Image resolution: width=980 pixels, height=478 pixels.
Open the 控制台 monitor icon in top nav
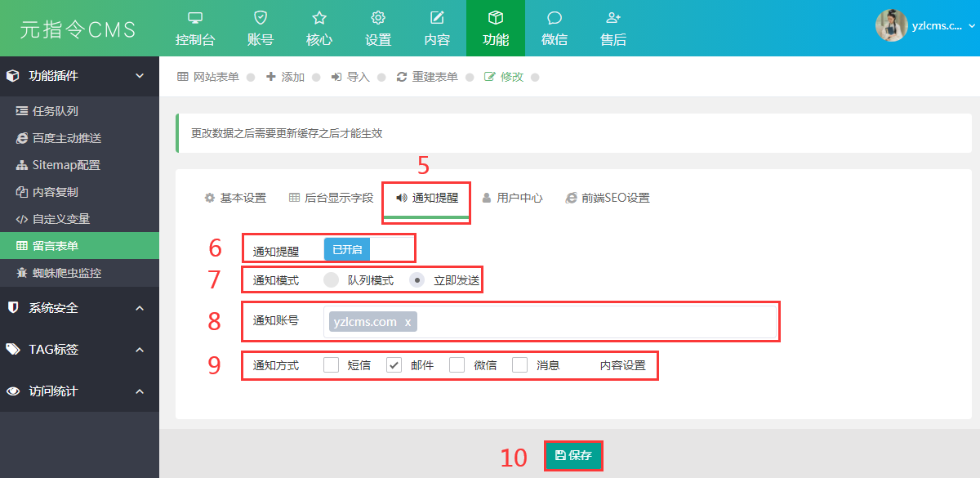(195, 18)
